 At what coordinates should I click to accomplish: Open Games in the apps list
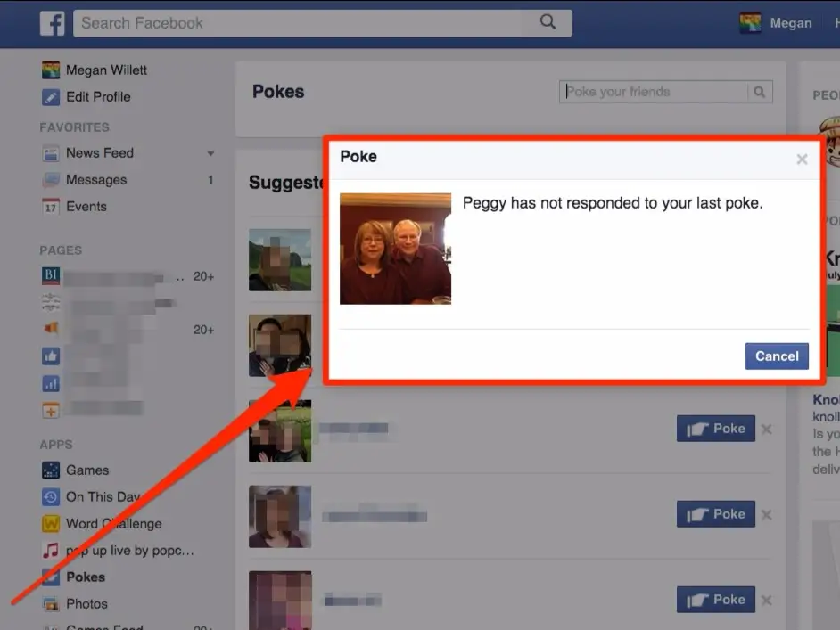point(87,470)
